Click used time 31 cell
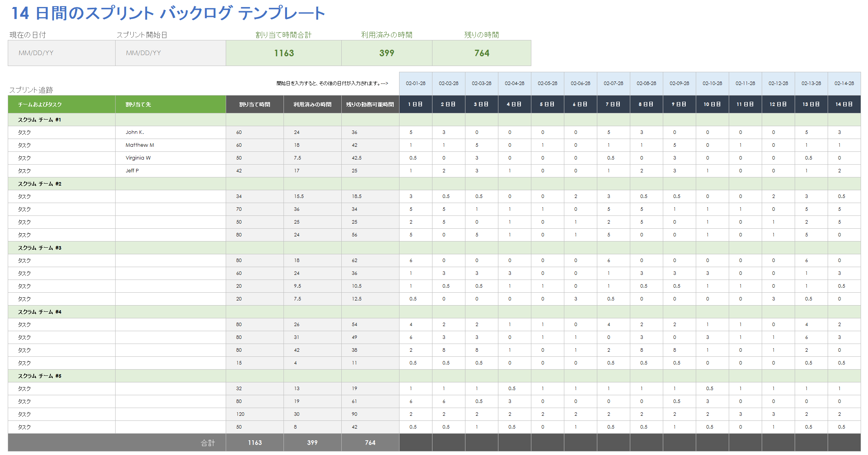Image resolution: width=868 pixels, height=455 pixels. pos(313,337)
